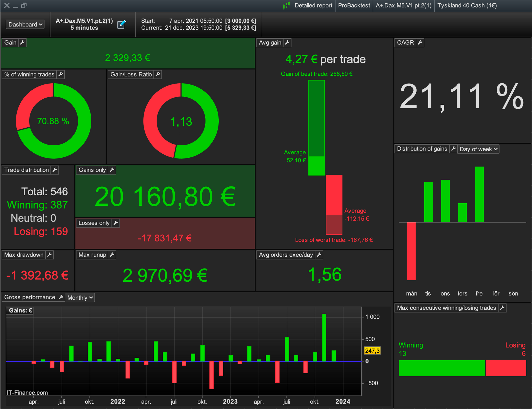Image resolution: width=532 pixels, height=409 pixels.
Task: Click the Tyskland 40 Cash (1€) label
Action: (467, 5)
